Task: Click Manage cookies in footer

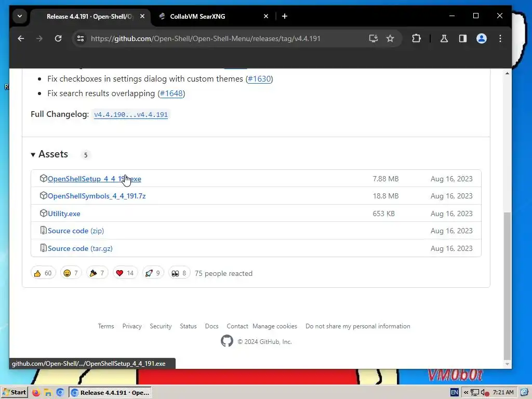Action: pos(275,326)
